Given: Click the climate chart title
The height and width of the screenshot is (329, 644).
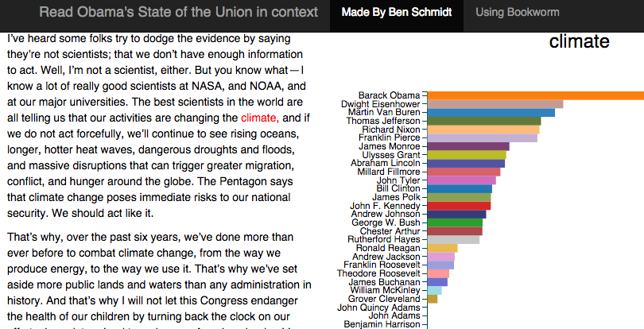Looking at the screenshot, I should (x=579, y=41).
